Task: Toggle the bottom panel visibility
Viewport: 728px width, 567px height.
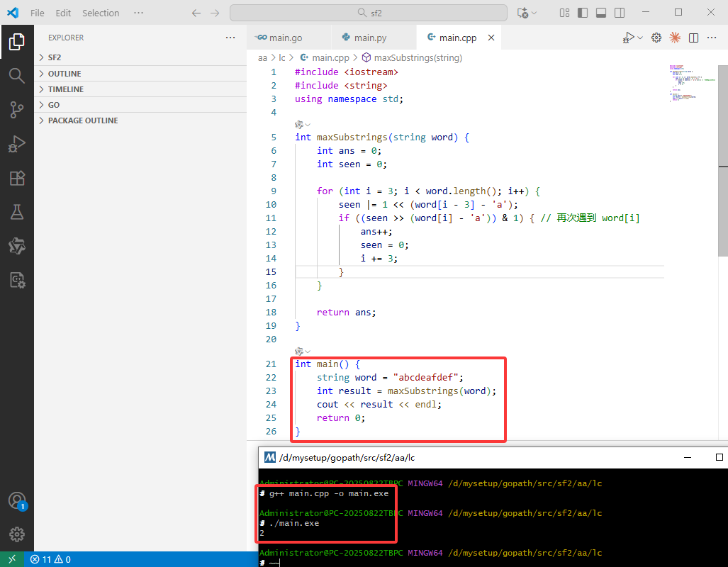Action: (601, 13)
